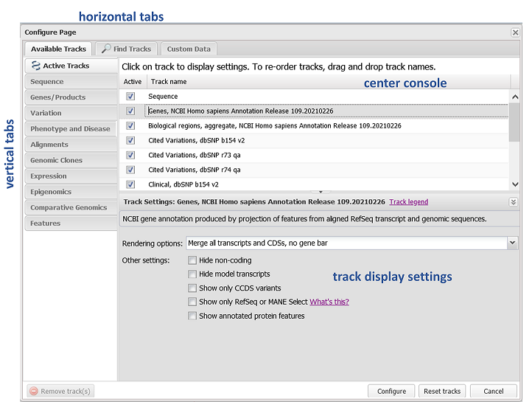Enable Hide non-coding option
The image size is (532, 402).
[x=192, y=260]
